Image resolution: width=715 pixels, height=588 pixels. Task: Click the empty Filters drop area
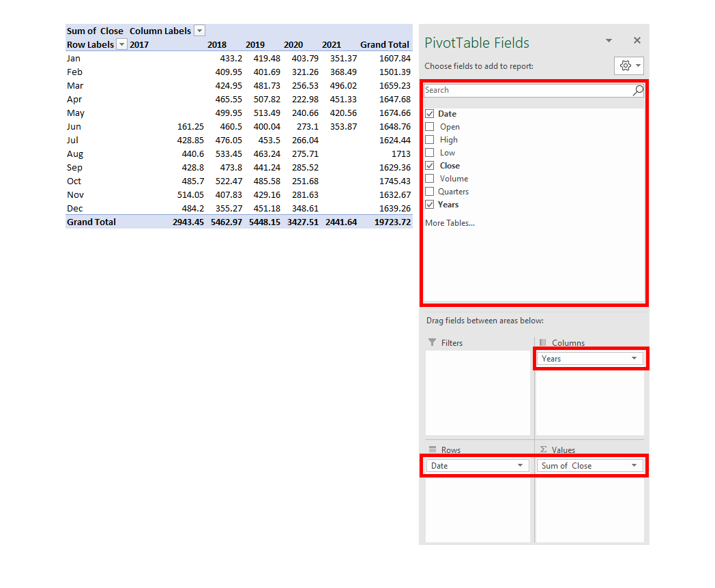coord(478,392)
